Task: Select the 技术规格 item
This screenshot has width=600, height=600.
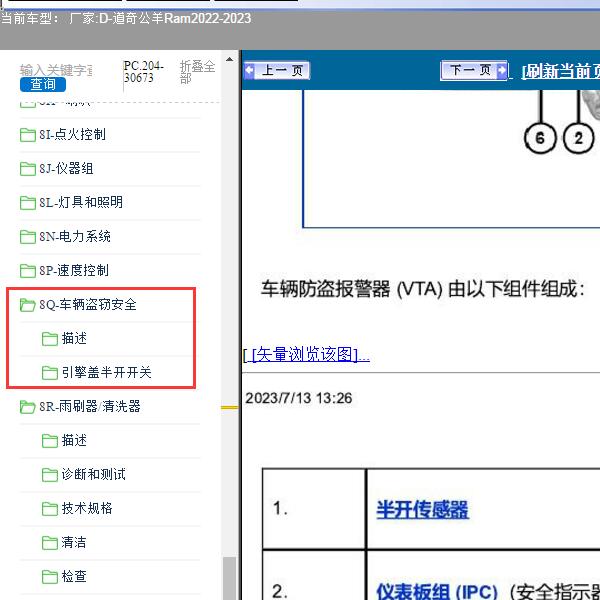Action: pyautogui.click(x=87, y=508)
